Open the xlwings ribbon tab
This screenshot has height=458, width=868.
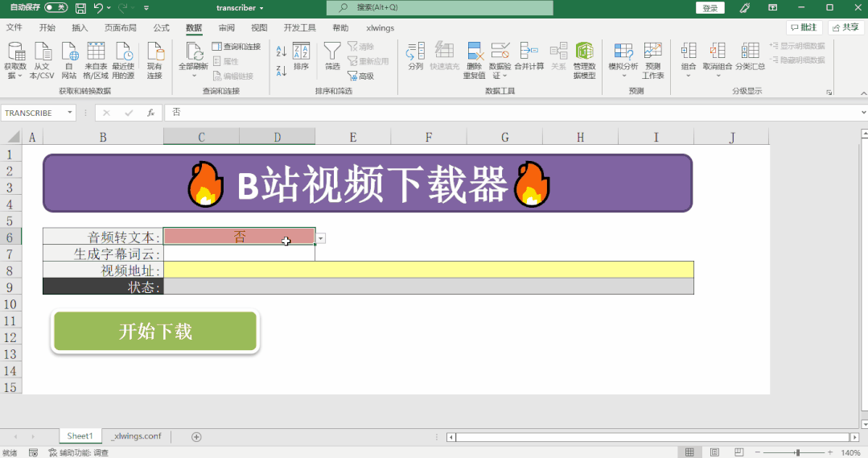click(380, 27)
